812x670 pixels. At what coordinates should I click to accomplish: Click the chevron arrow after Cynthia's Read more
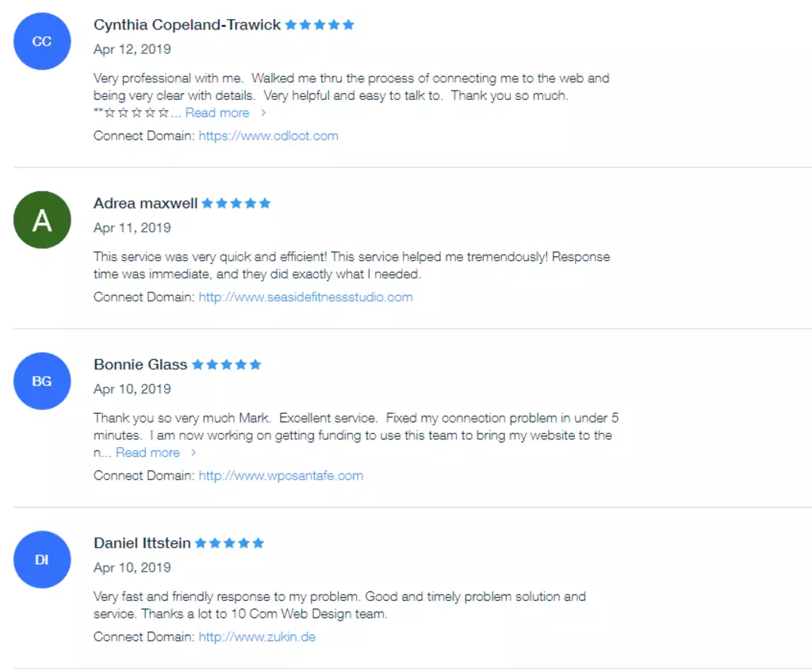click(x=263, y=113)
